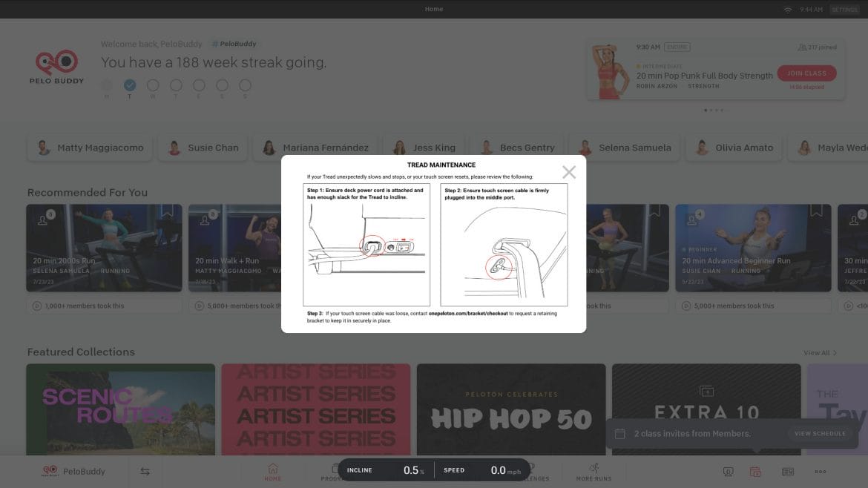Open the grid layout icon in bottom bar
The height and width of the screenshot is (488, 868).
point(788,472)
